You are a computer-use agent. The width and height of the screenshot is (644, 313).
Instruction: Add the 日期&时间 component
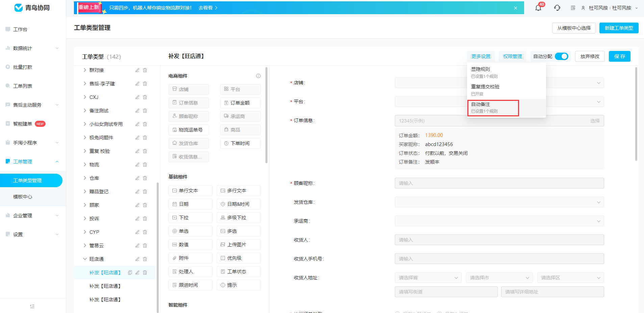(x=239, y=204)
